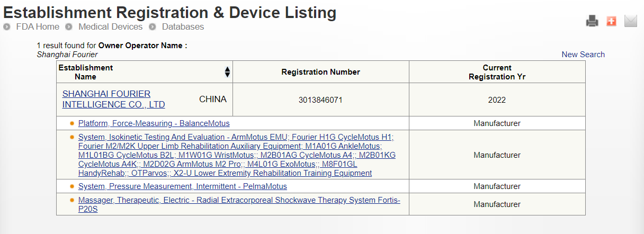Click the orange bullet beside PelmaMotus listing

coord(72,186)
